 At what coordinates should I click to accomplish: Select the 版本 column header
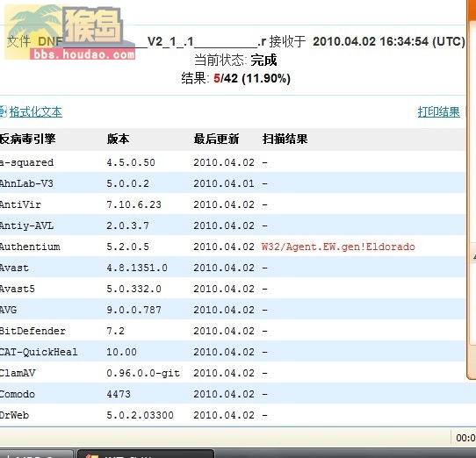click(118, 139)
